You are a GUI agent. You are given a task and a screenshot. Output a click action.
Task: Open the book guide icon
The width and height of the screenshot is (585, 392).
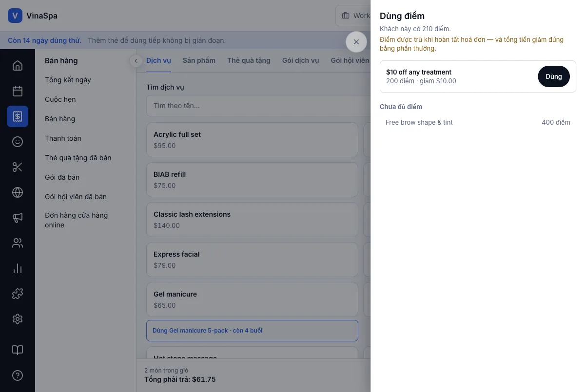18,350
